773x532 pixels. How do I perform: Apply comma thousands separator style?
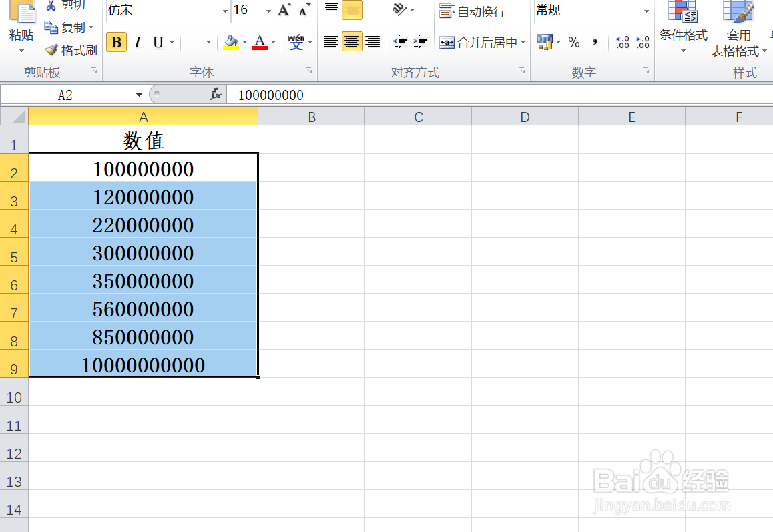point(595,43)
